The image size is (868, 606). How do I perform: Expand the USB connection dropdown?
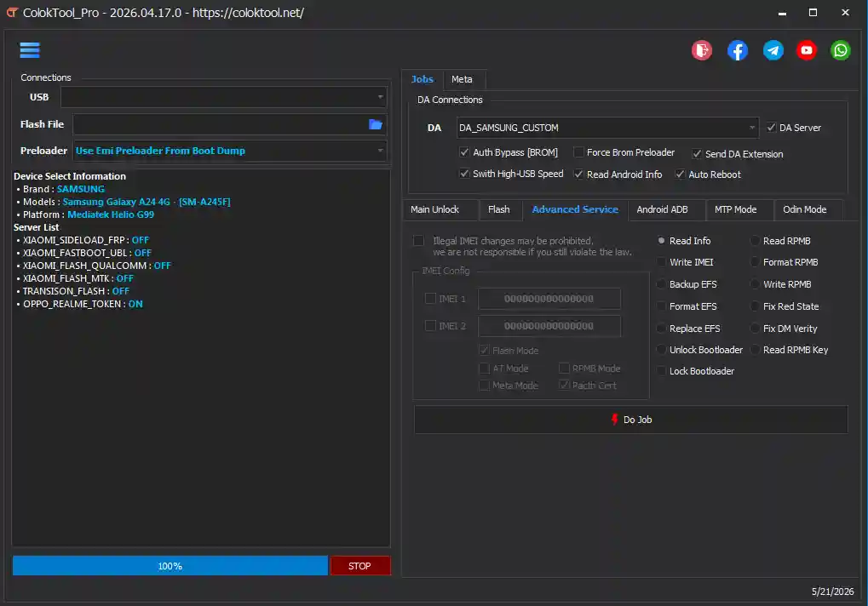click(380, 97)
